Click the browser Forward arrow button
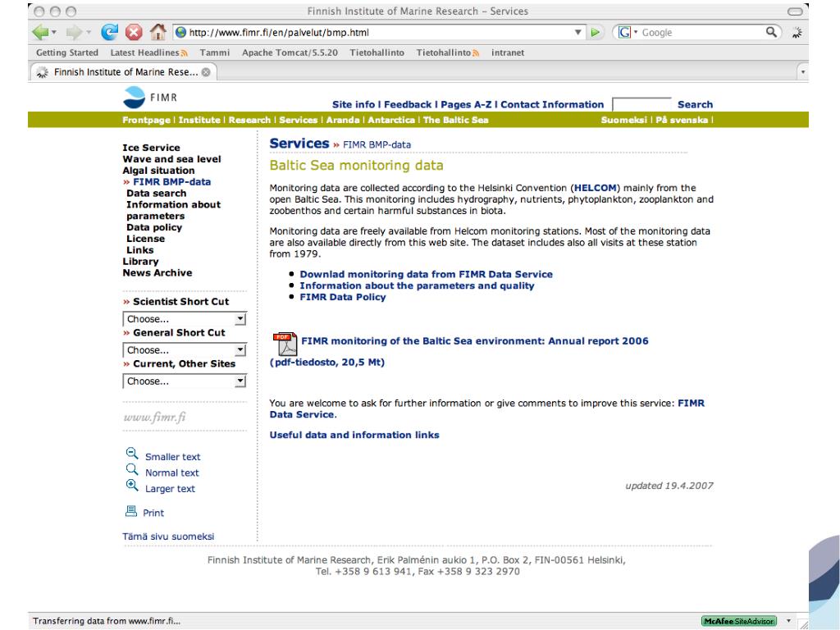Screen dimensions: 840x630 click(74, 32)
